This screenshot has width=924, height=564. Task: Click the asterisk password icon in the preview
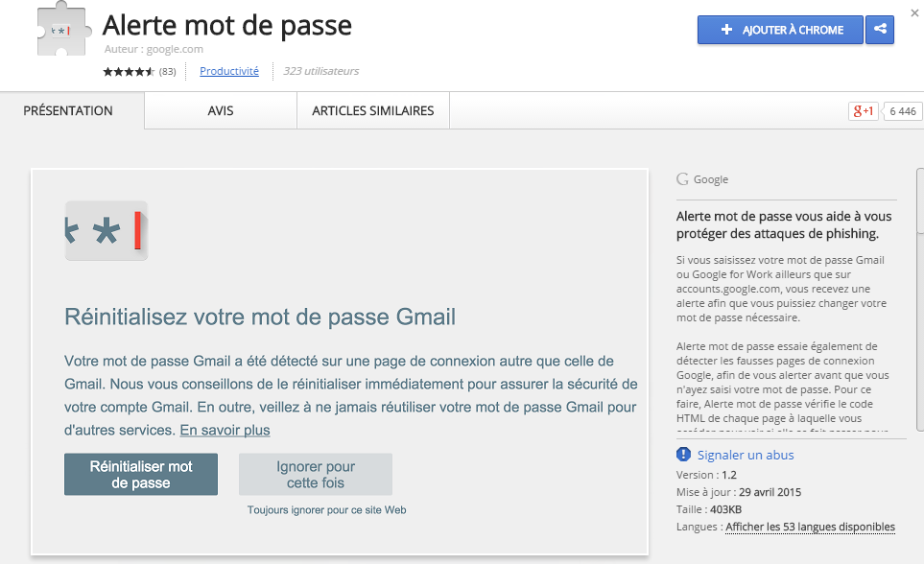107,230
